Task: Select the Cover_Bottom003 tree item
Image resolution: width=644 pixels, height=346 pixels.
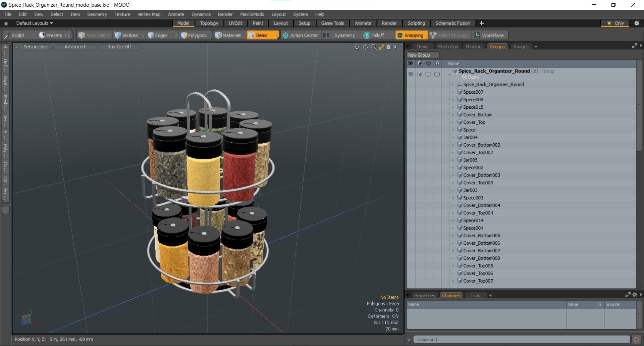Action: click(482, 175)
